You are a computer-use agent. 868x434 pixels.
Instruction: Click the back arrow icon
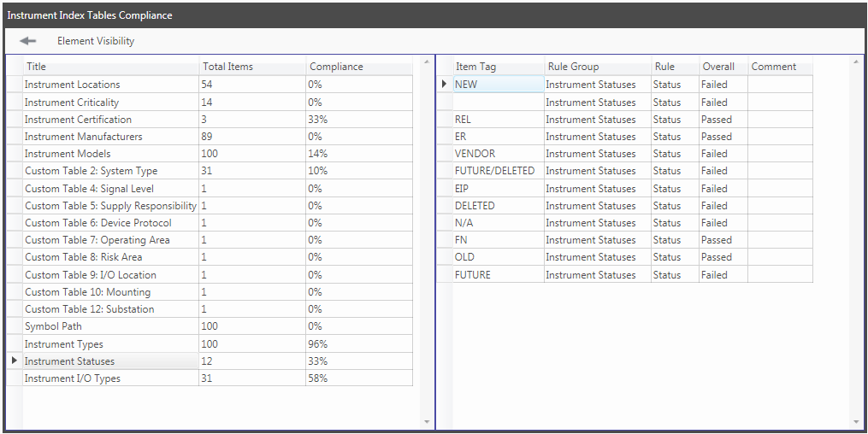click(28, 41)
